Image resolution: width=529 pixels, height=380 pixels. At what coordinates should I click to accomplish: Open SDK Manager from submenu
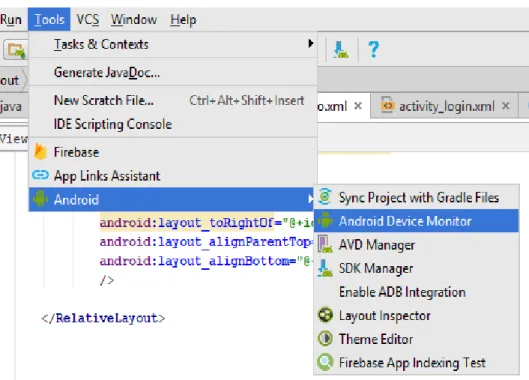[416, 268]
